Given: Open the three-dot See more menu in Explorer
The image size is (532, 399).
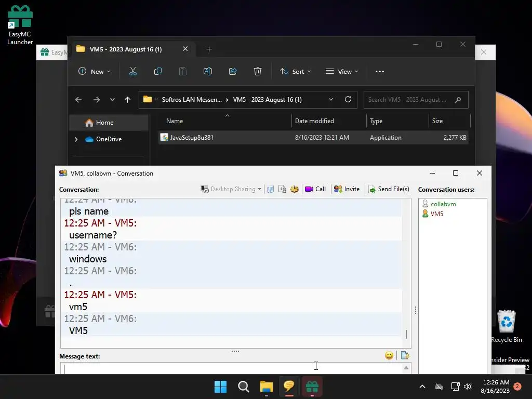Looking at the screenshot, I should pyautogui.click(x=380, y=72).
